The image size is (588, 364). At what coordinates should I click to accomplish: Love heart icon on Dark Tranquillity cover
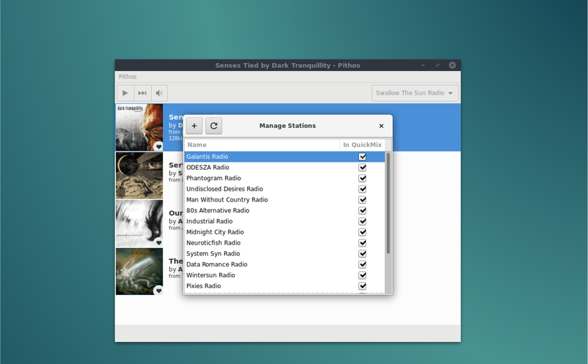tap(158, 146)
